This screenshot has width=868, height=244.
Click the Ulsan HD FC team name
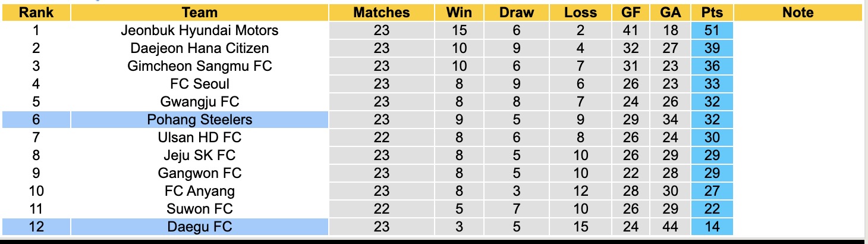[x=200, y=137]
